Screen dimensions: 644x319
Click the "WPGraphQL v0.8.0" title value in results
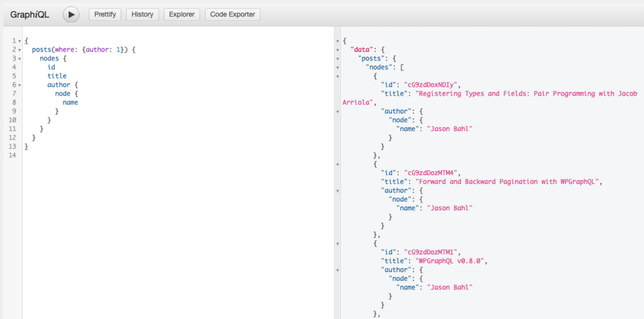click(447, 261)
